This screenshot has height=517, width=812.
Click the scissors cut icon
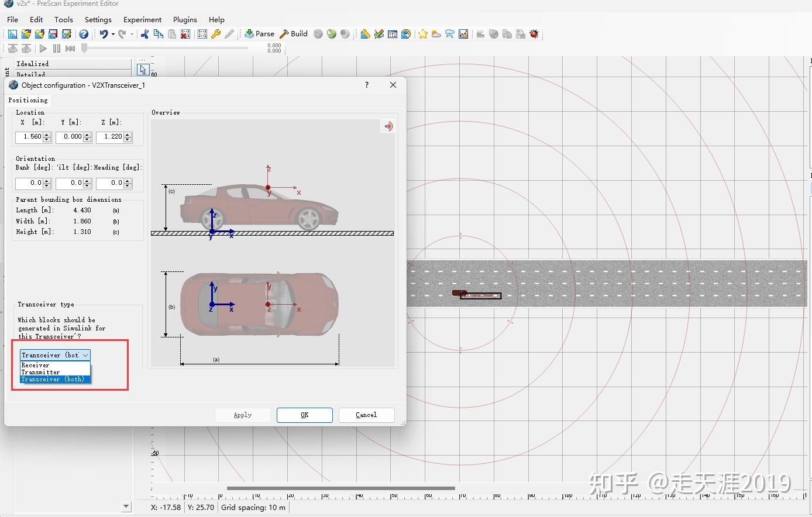(144, 34)
